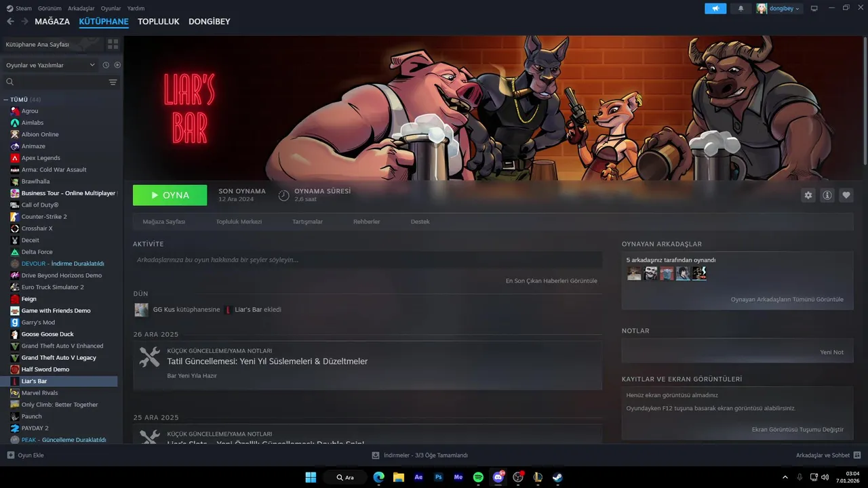Image resolution: width=868 pixels, height=488 pixels.
Task: Open Liar's Bar manage settings gear
Action: [808, 195]
